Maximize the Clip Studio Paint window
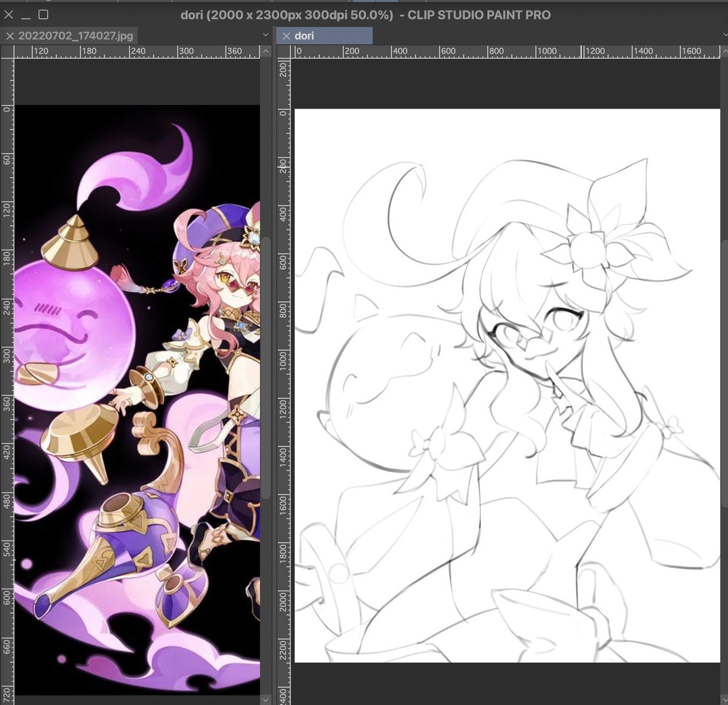The height and width of the screenshot is (705, 728). pos(43,14)
